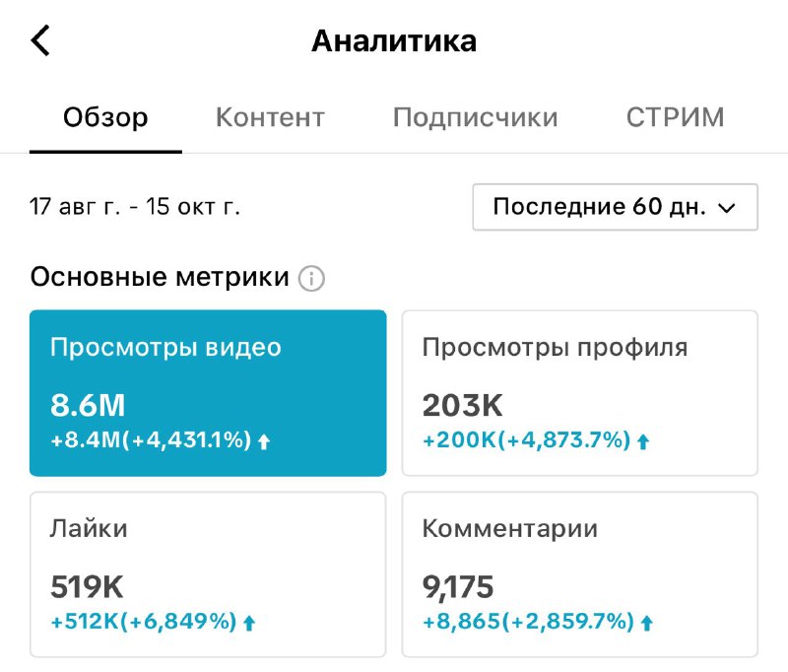Tap the up arrow in Просмотры профиля card
Viewport: 788px width, 672px height.
643,441
